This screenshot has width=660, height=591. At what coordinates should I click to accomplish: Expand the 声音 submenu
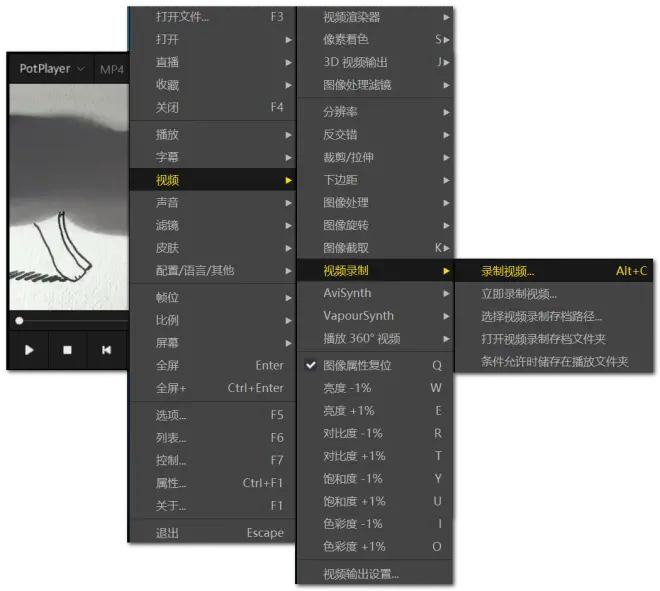click(213, 203)
